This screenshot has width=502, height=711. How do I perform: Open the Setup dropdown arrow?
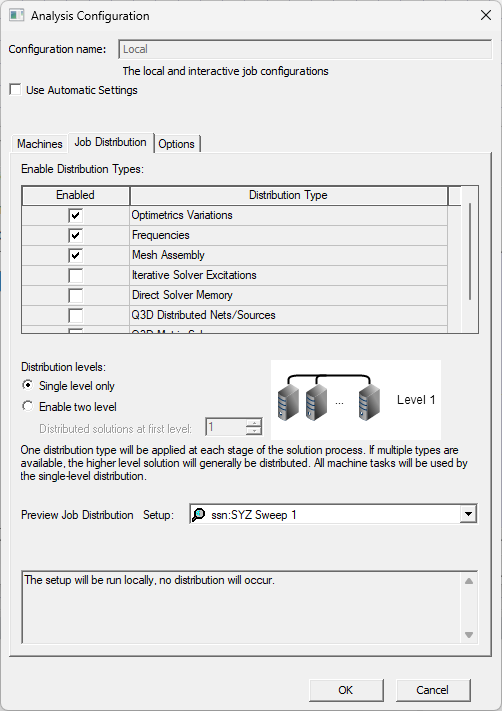468,514
